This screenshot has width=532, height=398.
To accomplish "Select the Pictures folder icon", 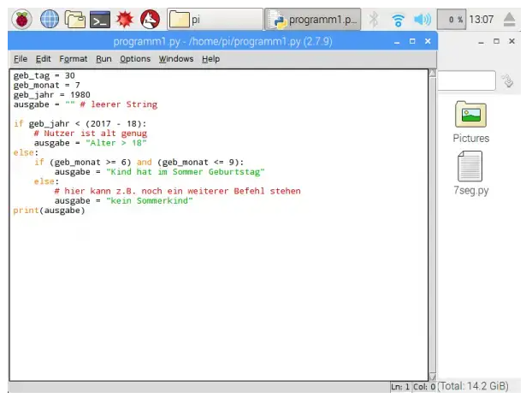I will click(470, 114).
